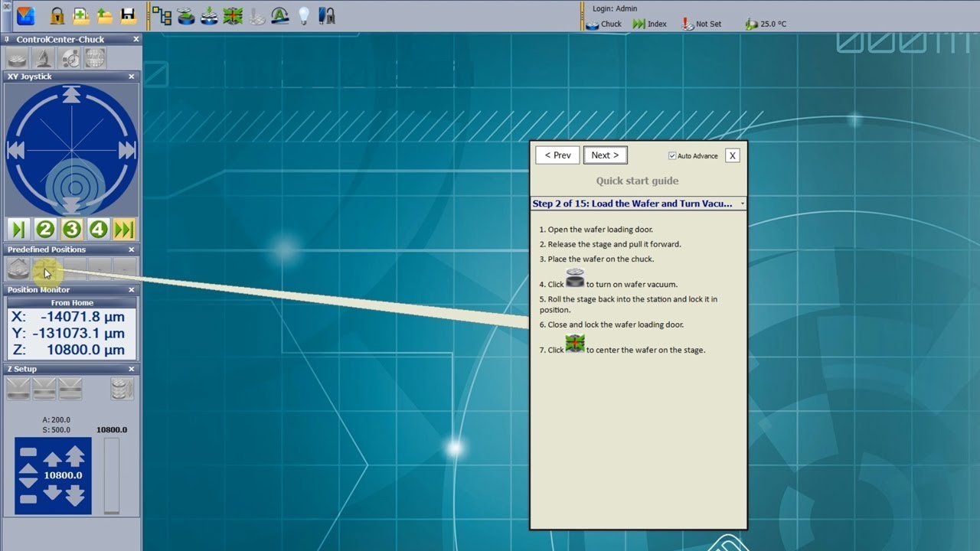Click the Not Set status indicator
980x551 pixels.
point(701,24)
